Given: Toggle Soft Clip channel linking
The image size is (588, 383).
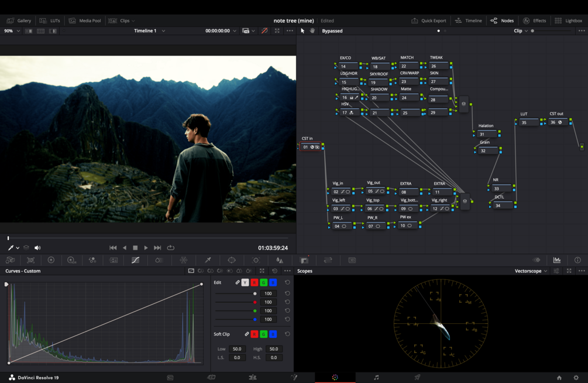Looking at the screenshot, I should [247, 334].
